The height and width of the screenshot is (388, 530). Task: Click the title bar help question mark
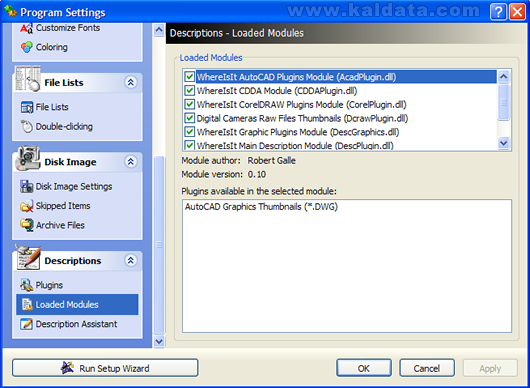498,12
